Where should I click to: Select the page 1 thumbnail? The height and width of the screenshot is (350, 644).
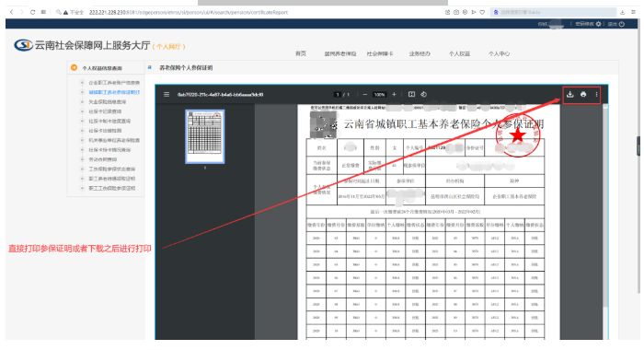tap(205, 136)
